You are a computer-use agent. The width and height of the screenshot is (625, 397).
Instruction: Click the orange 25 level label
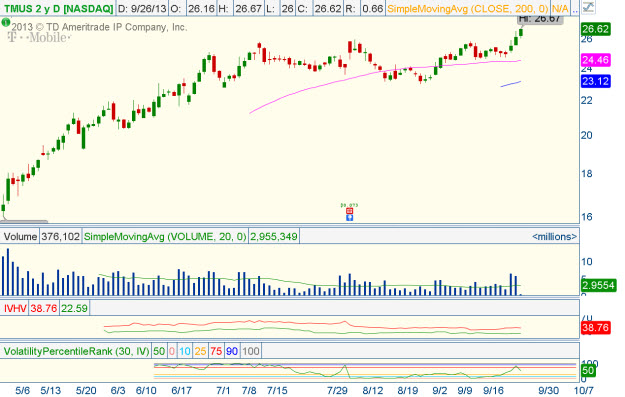[x=200, y=351]
